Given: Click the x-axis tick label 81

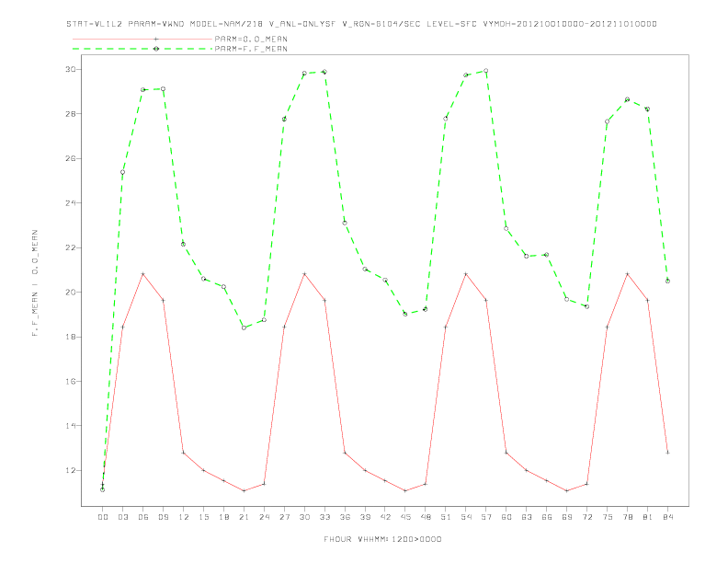Looking at the screenshot, I should 648,517.
